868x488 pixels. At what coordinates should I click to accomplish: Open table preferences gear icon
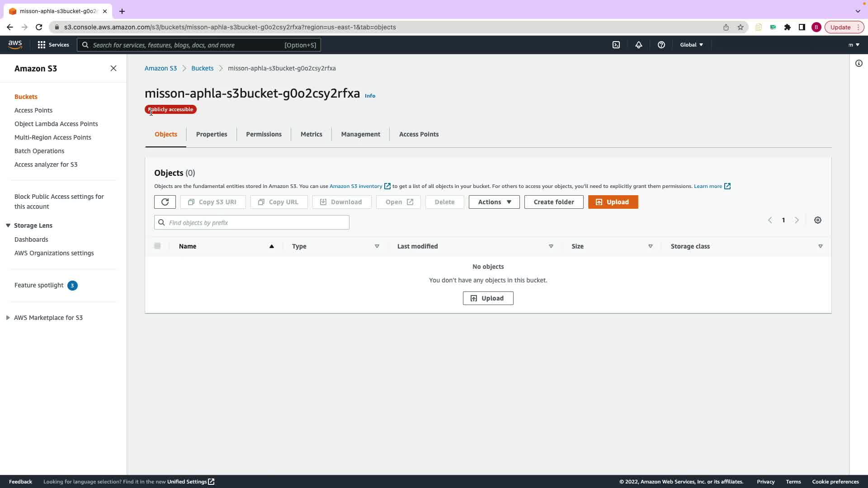tap(818, 220)
